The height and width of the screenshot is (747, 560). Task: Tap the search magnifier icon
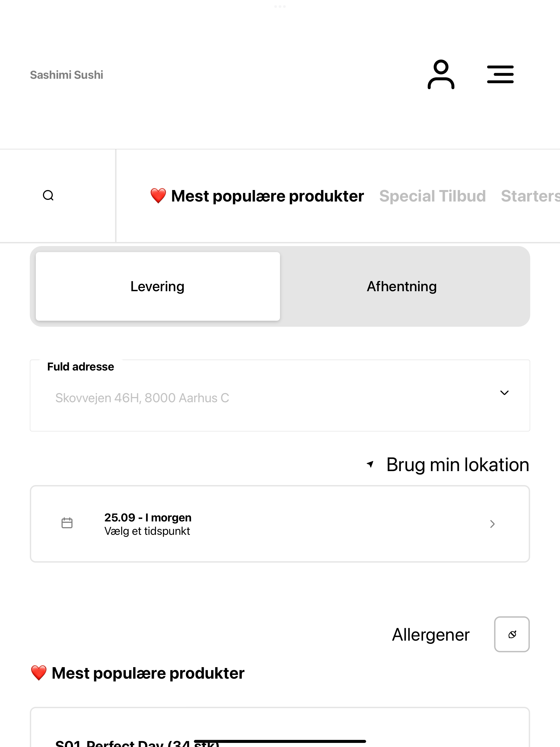pyautogui.click(x=48, y=195)
